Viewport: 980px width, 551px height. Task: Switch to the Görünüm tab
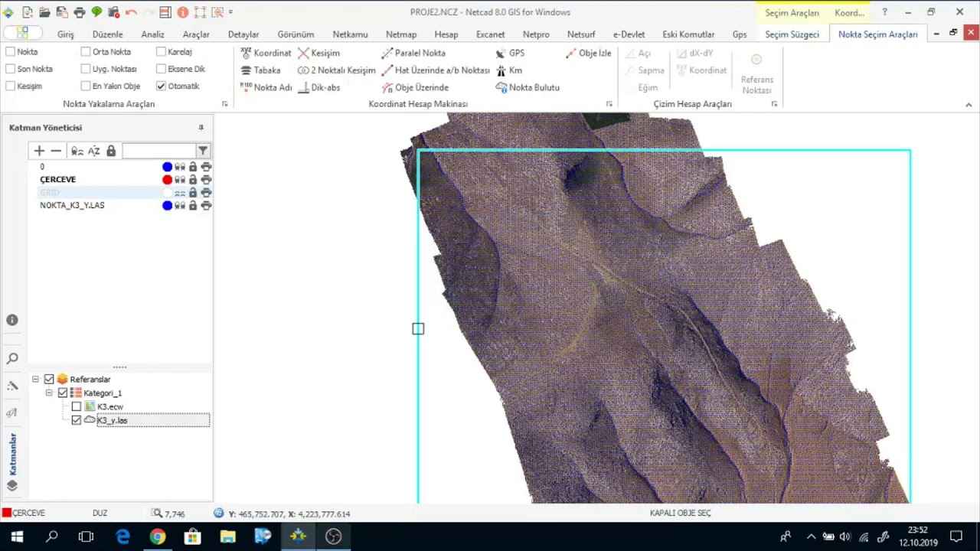pos(296,34)
